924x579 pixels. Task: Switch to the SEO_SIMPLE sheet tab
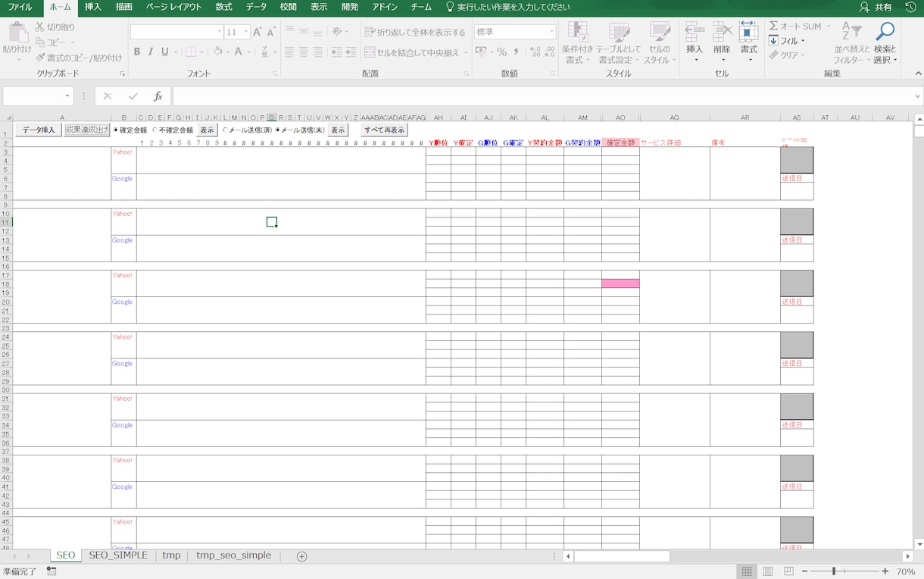[x=117, y=556]
